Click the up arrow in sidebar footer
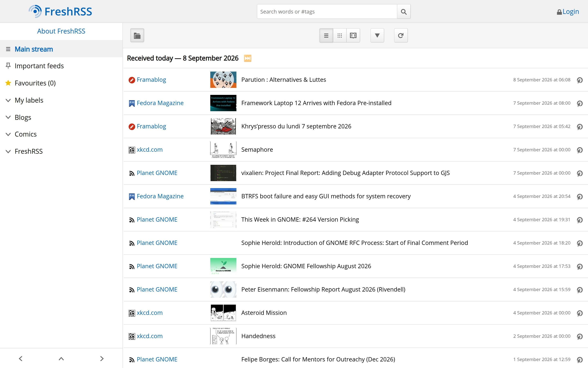588x368 pixels. pyautogui.click(x=61, y=359)
